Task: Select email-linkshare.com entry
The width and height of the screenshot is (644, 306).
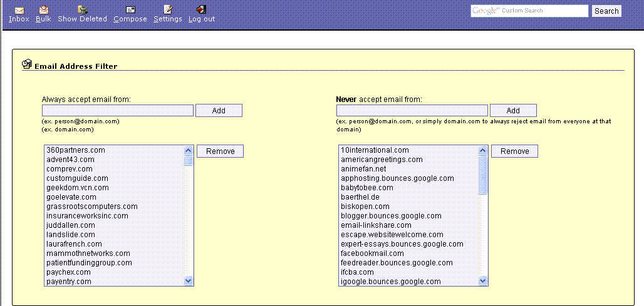Action: pyautogui.click(x=409, y=225)
